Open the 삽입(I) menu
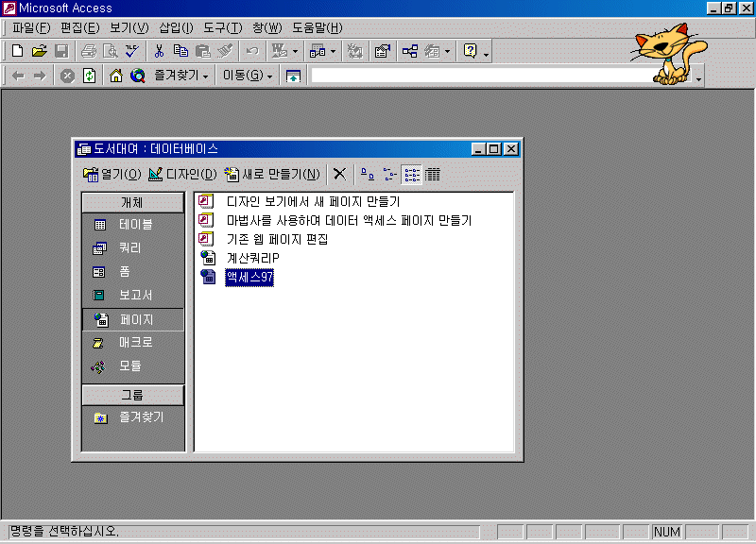This screenshot has height=544, width=756. 176,27
